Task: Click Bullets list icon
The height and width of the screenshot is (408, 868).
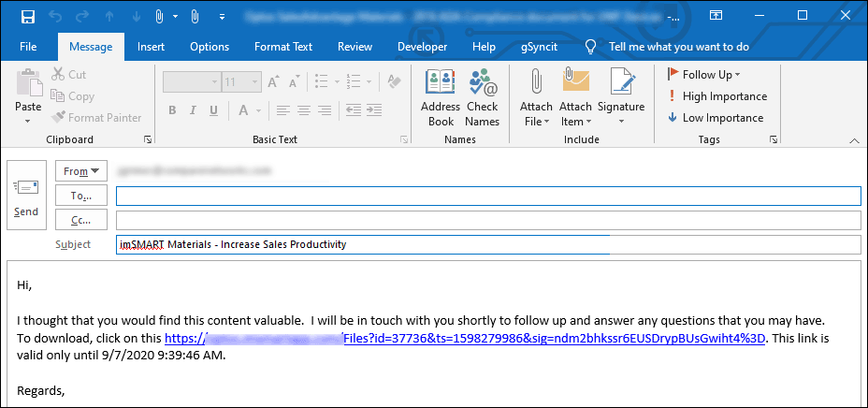Action: [321, 82]
